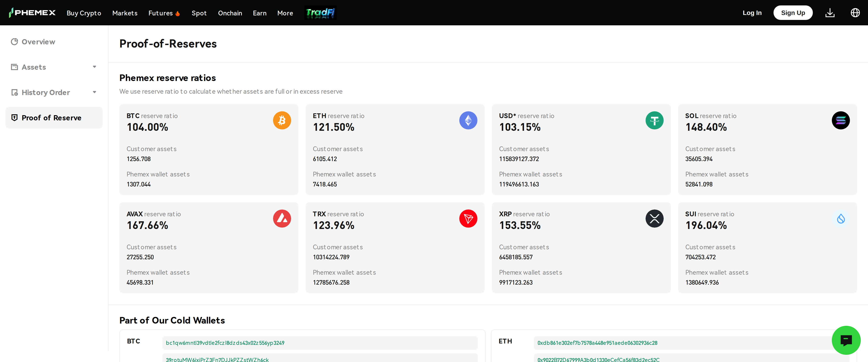Select Assets in the sidebar
Image resolution: width=868 pixels, height=362 pixels.
[54, 67]
